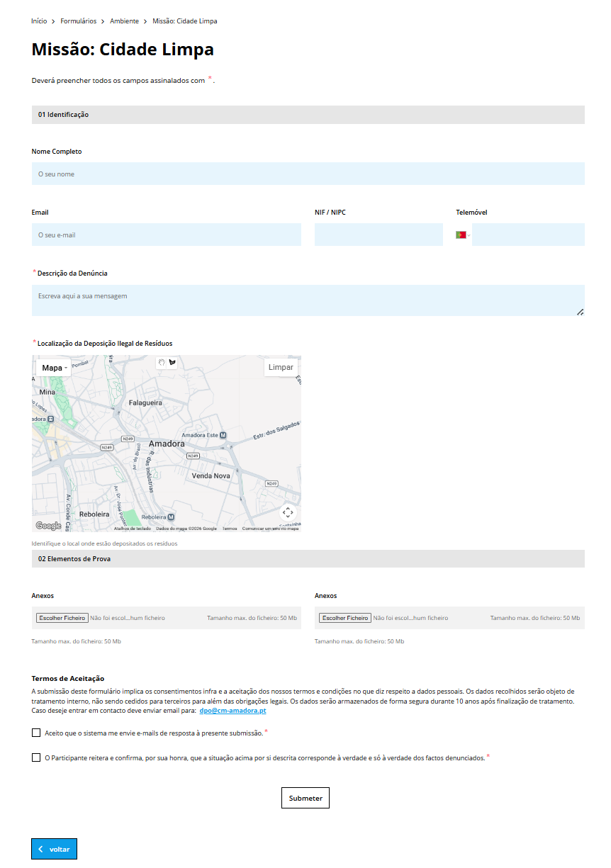Open the dpo@cm-amadora.pt email link
611x868 pixels.
232,710
